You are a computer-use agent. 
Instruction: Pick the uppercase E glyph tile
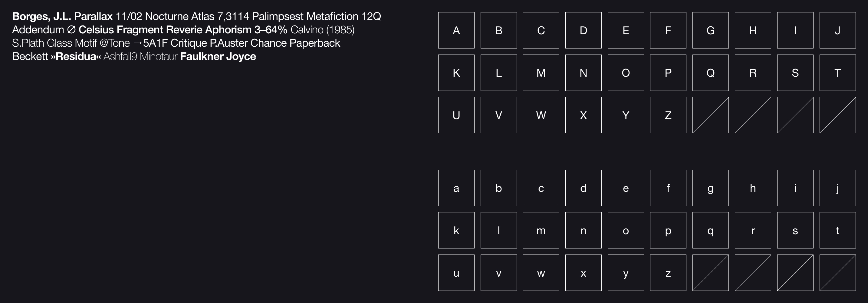pyautogui.click(x=625, y=30)
